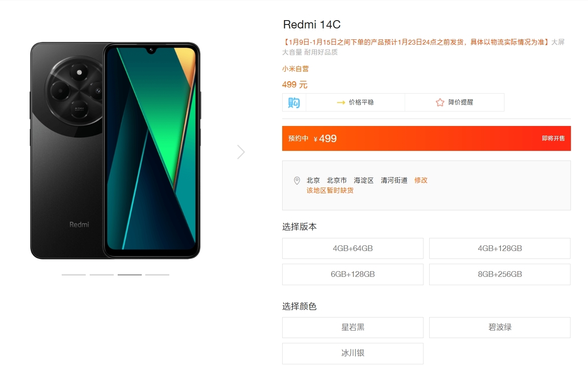Show the first carousel image indicator
Image resolution: width=588 pixels, height=370 pixels.
(73, 275)
